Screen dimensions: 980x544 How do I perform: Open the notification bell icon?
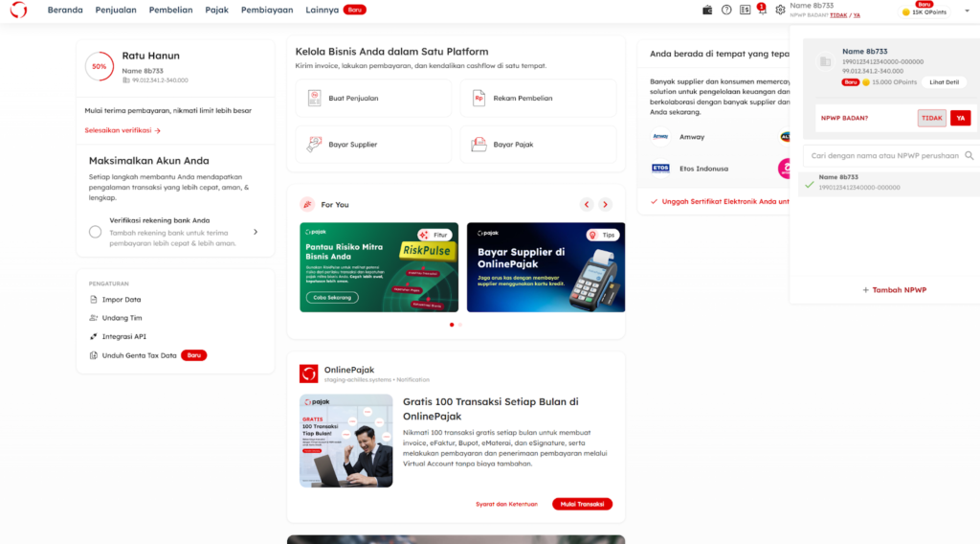(x=762, y=10)
